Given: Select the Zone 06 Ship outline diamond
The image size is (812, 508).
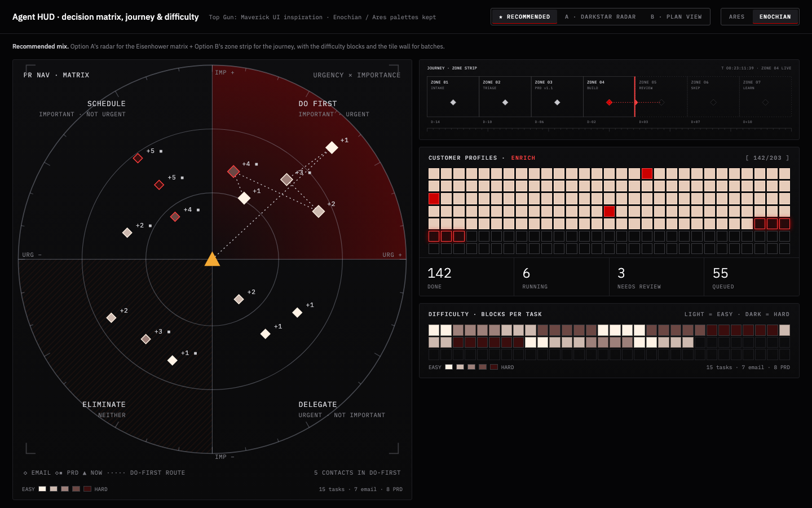Looking at the screenshot, I should (x=713, y=102).
